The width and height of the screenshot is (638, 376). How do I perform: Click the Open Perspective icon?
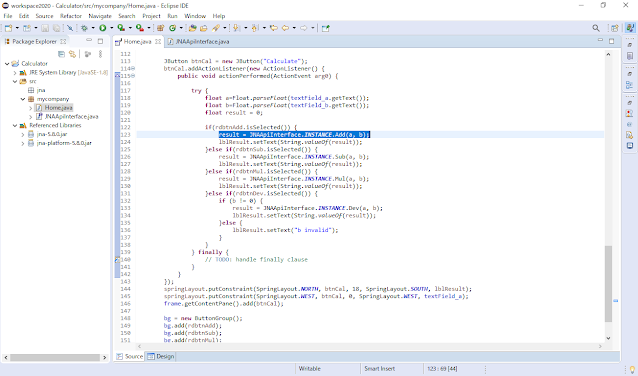614,28
